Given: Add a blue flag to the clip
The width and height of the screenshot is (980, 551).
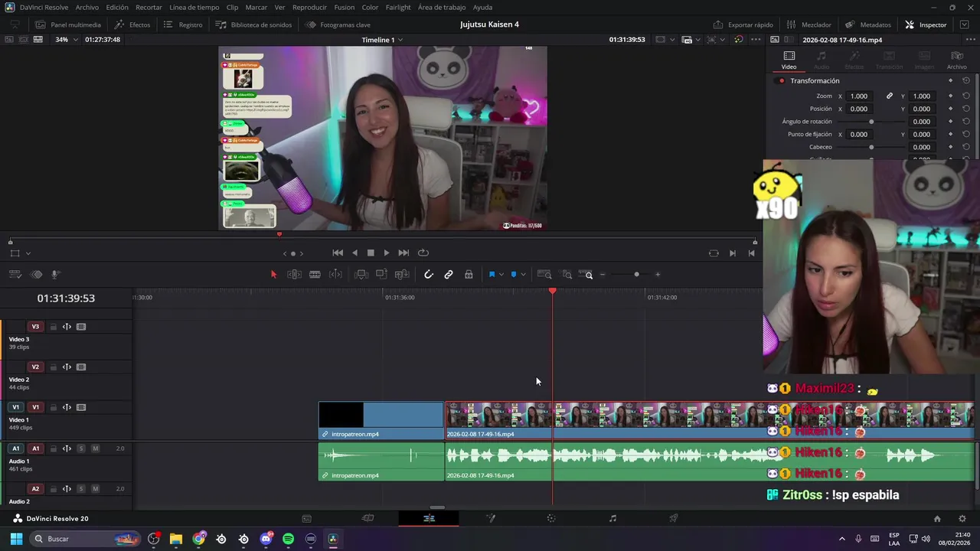Looking at the screenshot, I should (492, 275).
